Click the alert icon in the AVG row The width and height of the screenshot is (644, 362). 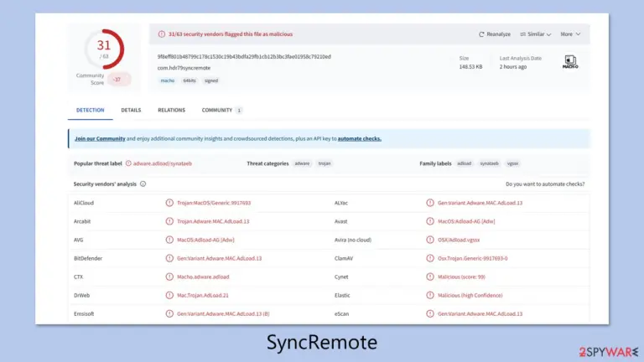coord(169,240)
